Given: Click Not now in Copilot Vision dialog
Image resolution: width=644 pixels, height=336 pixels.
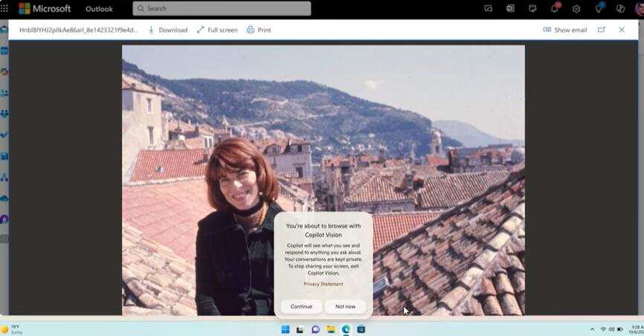Looking at the screenshot, I should click(x=345, y=306).
